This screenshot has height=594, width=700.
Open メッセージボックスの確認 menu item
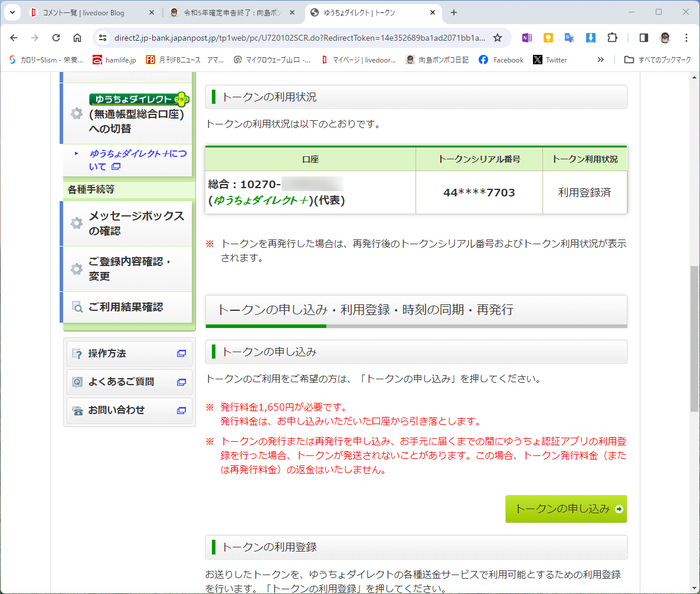(x=127, y=223)
